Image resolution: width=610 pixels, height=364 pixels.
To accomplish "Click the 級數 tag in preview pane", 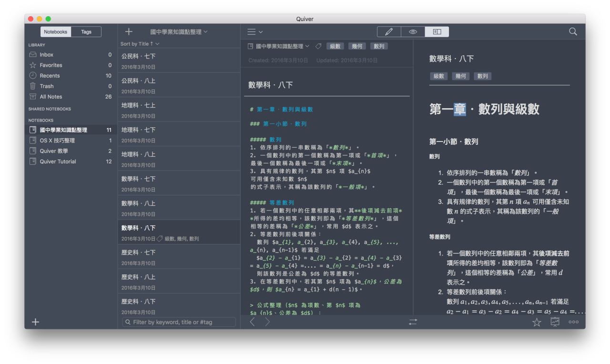I will pyautogui.click(x=438, y=76).
